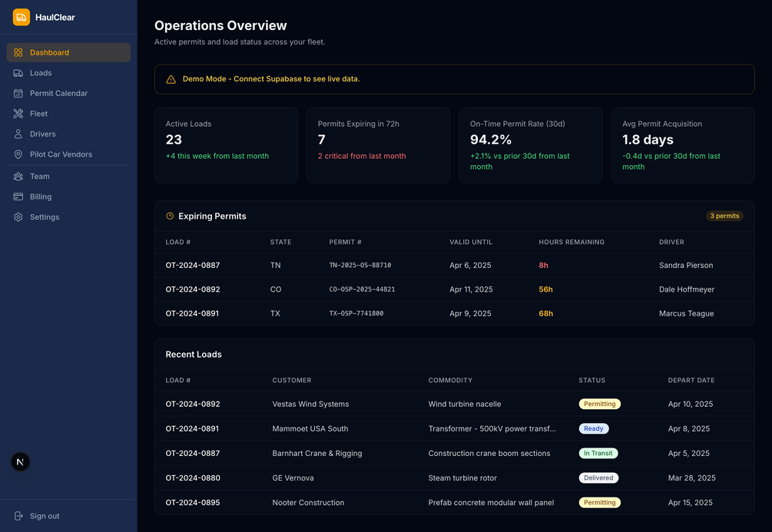Open the Pilot Car Vendors map pin icon

18,154
